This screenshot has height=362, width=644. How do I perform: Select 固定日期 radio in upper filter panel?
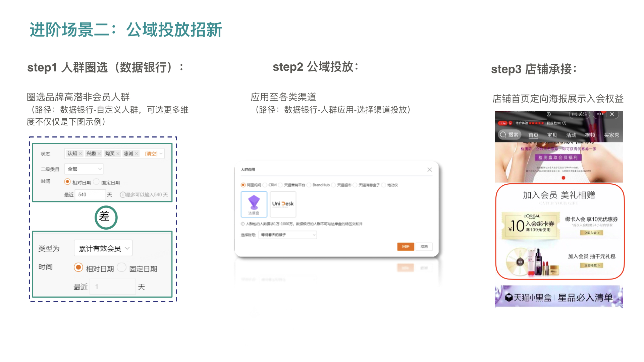pyautogui.click(x=96, y=182)
